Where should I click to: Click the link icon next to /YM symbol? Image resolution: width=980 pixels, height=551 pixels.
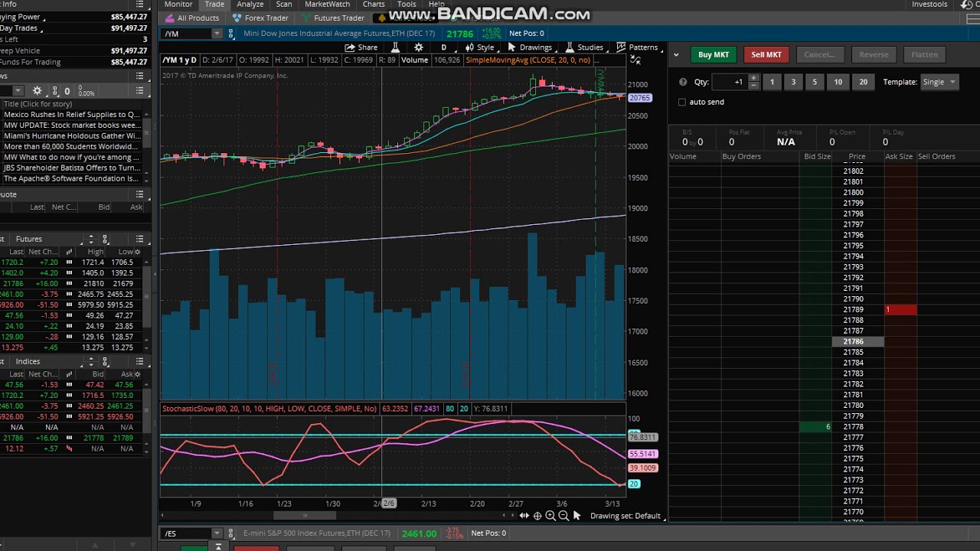[231, 34]
